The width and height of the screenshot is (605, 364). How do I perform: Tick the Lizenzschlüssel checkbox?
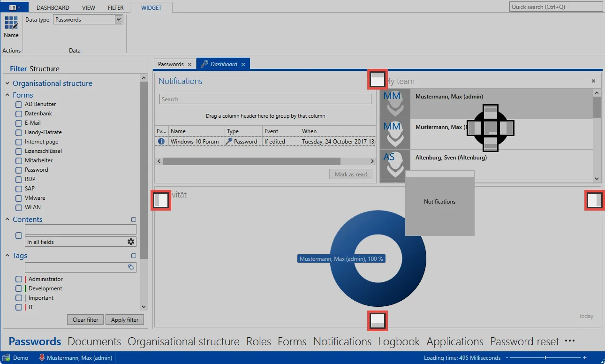19,151
